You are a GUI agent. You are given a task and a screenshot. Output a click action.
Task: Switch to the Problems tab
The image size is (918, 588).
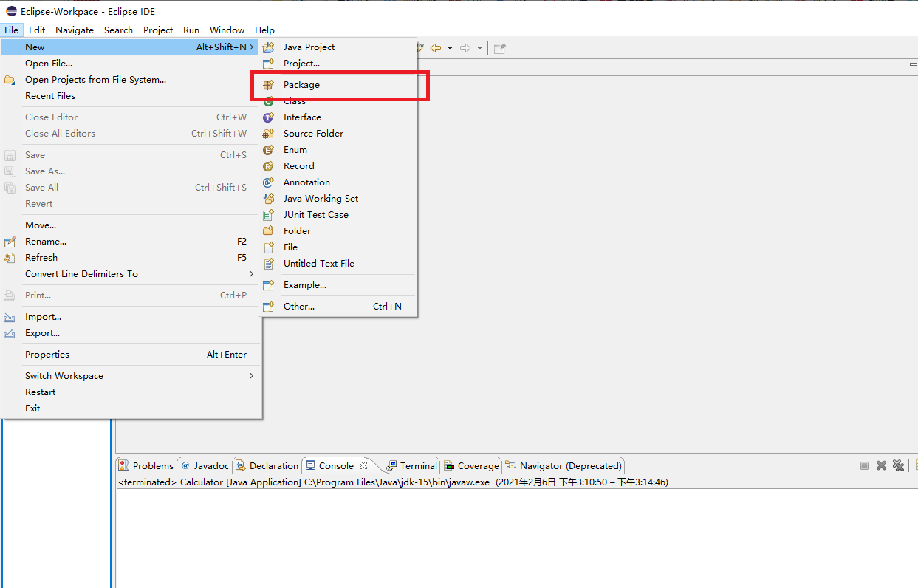[x=152, y=466]
